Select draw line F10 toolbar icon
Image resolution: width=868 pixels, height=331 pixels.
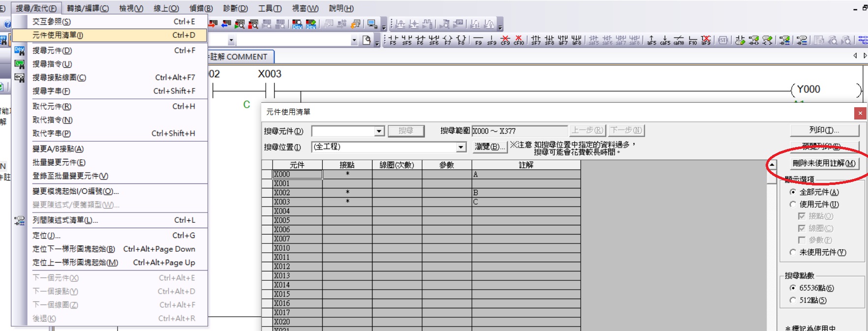(x=692, y=40)
